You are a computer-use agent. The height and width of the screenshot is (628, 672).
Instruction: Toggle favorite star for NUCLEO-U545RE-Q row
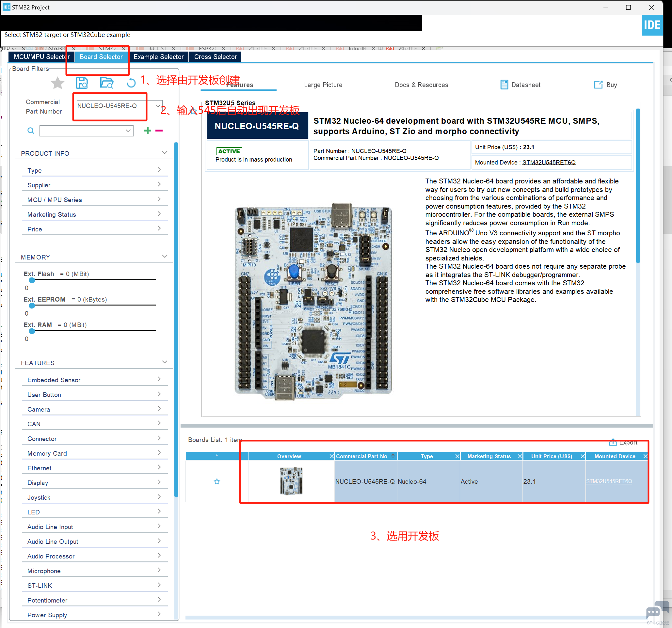pyautogui.click(x=217, y=481)
